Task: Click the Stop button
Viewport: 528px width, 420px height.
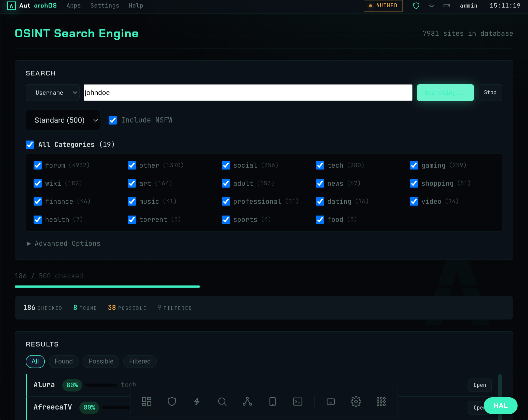Action: (490, 93)
